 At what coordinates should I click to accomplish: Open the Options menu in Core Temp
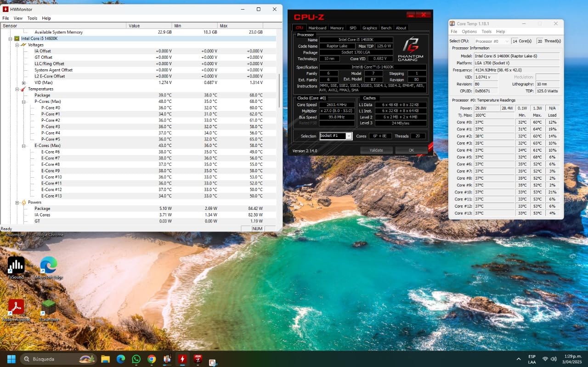click(x=469, y=31)
